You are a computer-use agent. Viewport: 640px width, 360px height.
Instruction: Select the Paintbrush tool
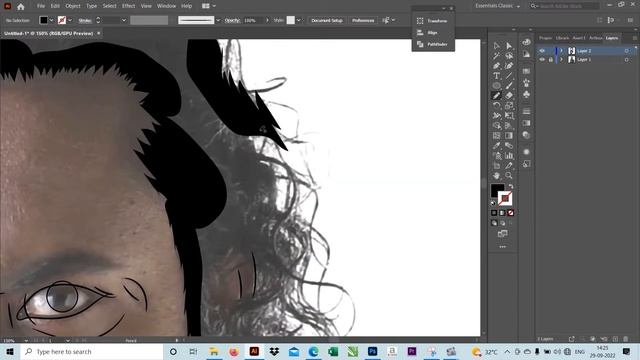pyautogui.click(x=509, y=86)
